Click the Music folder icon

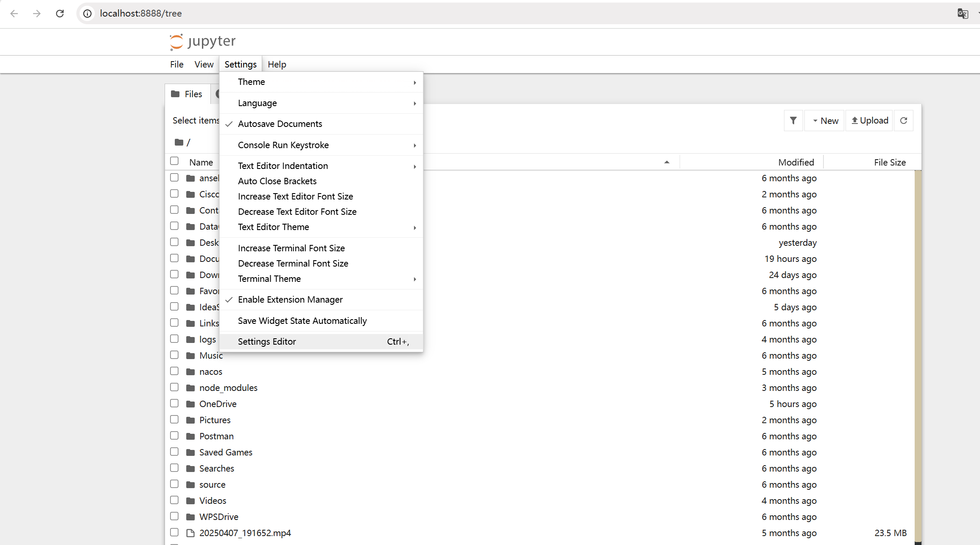pyautogui.click(x=190, y=356)
